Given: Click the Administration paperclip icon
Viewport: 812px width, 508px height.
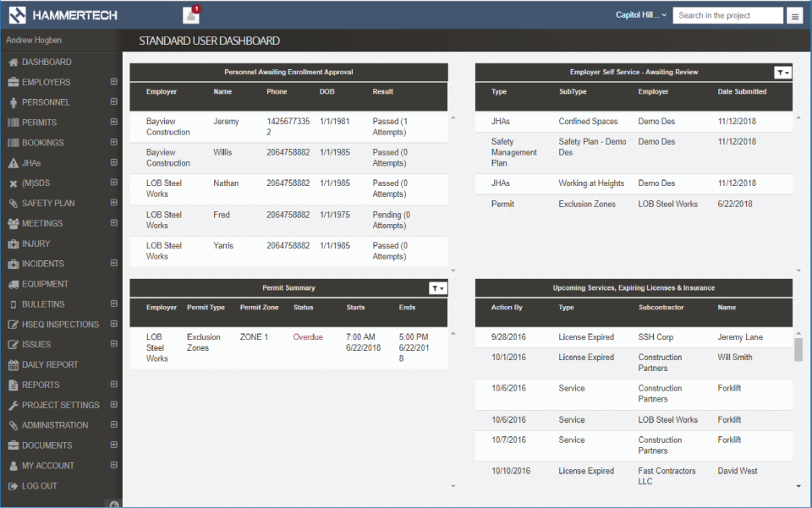Looking at the screenshot, I should coord(14,425).
